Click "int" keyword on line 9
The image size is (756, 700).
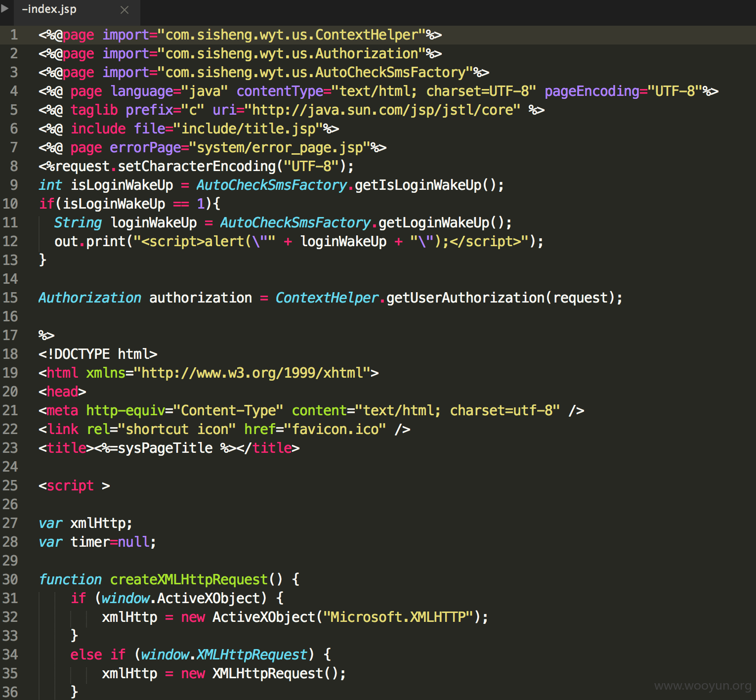tap(50, 185)
